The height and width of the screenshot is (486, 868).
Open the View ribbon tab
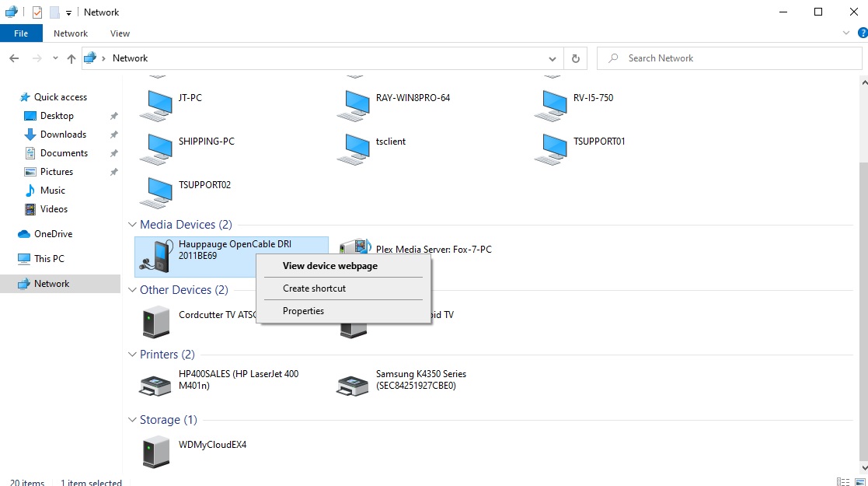120,33
